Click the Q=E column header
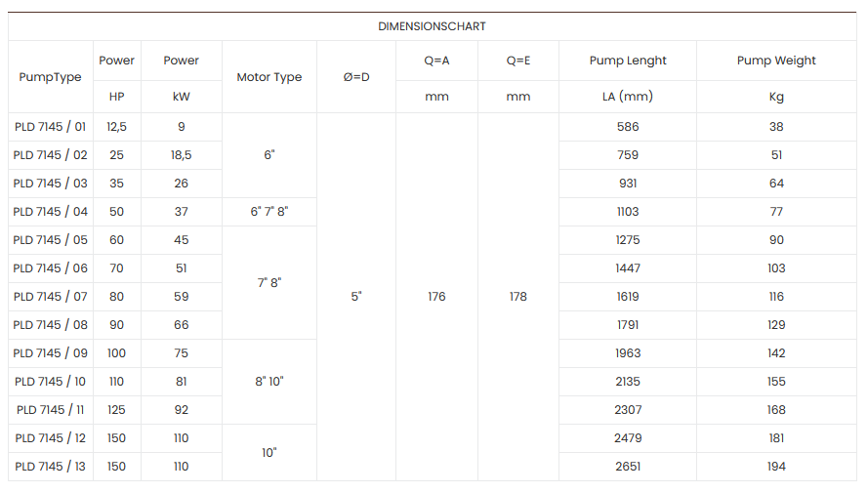Image resolution: width=868 pixels, height=493 pixels. (x=518, y=61)
